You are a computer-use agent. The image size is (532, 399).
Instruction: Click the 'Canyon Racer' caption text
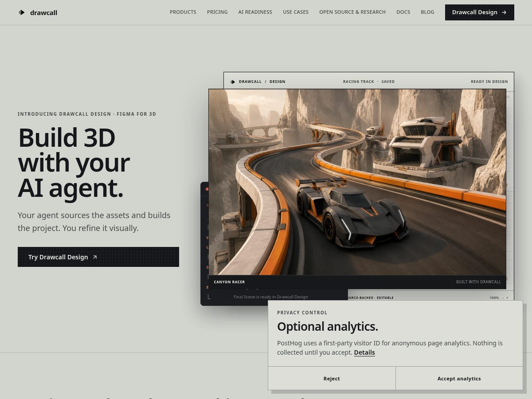tap(229, 282)
